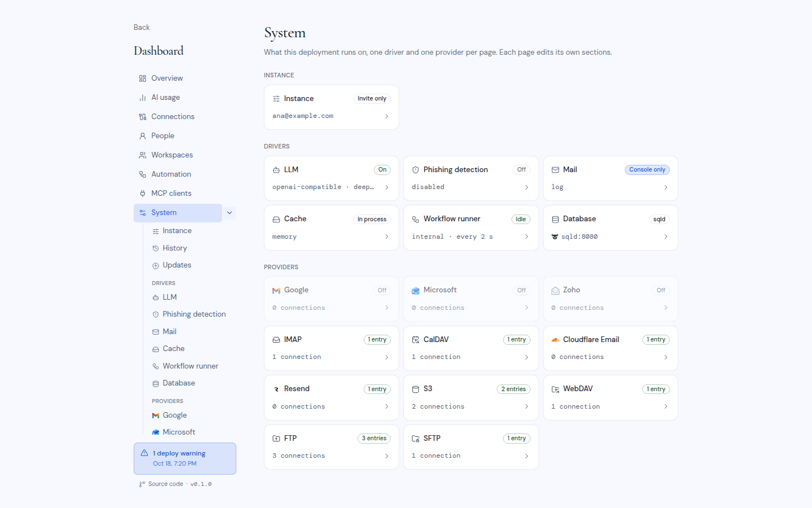The height and width of the screenshot is (508, 812).
Task: Click the 'ana@example.com' text on Instance
Action: click(303, 116)
